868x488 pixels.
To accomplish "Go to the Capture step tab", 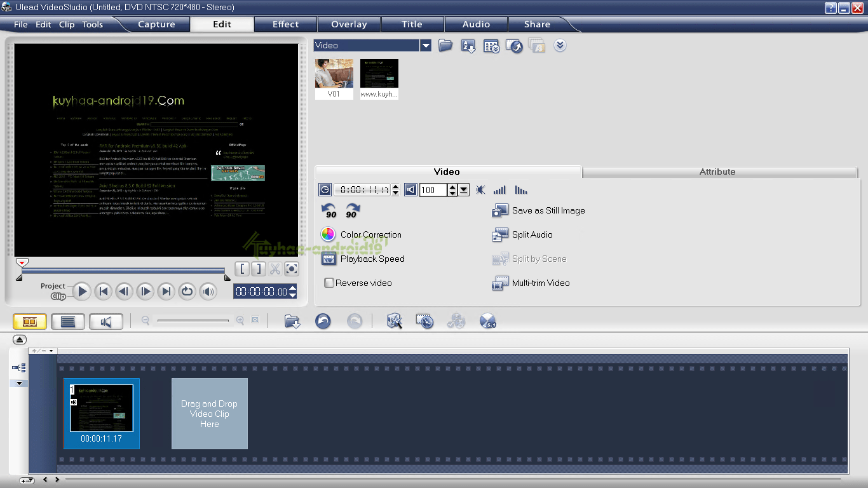I will (x=156, y=24).
